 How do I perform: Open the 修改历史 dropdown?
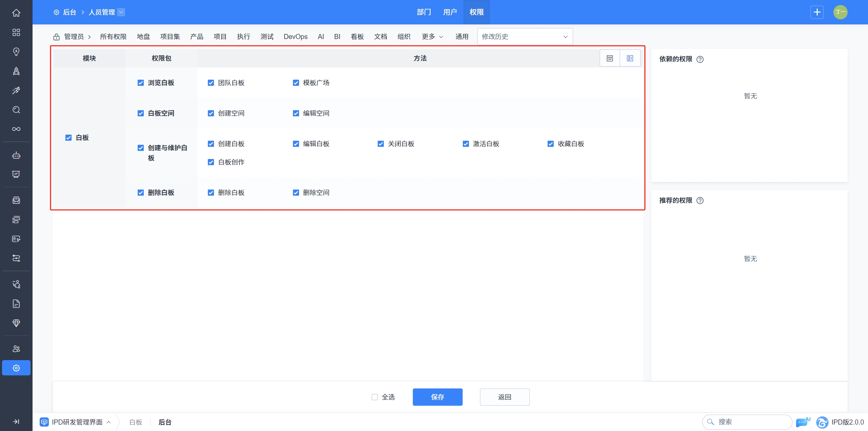coord(525,37)
